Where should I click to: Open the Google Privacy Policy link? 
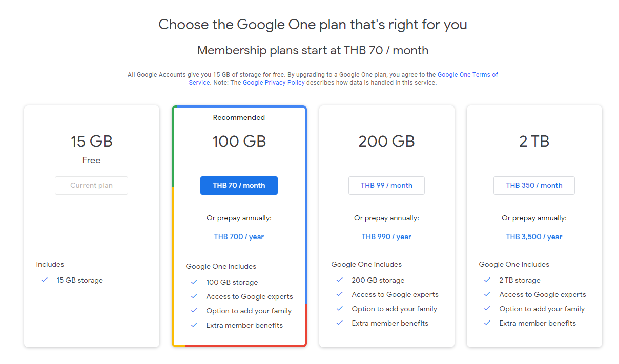pyautogui.click(x=274, y=83)
